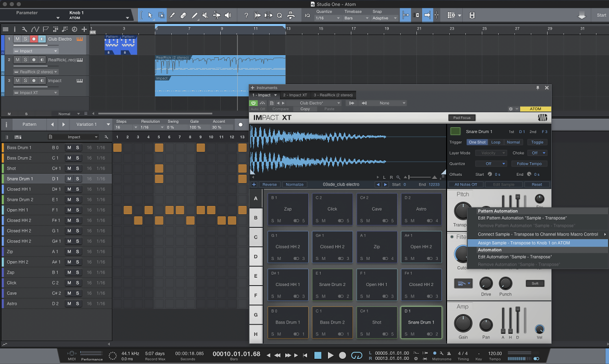Open the Impact instrument dropdown on track 1
This screenshot has width=609, height=364.
click(x=35, y=51)
